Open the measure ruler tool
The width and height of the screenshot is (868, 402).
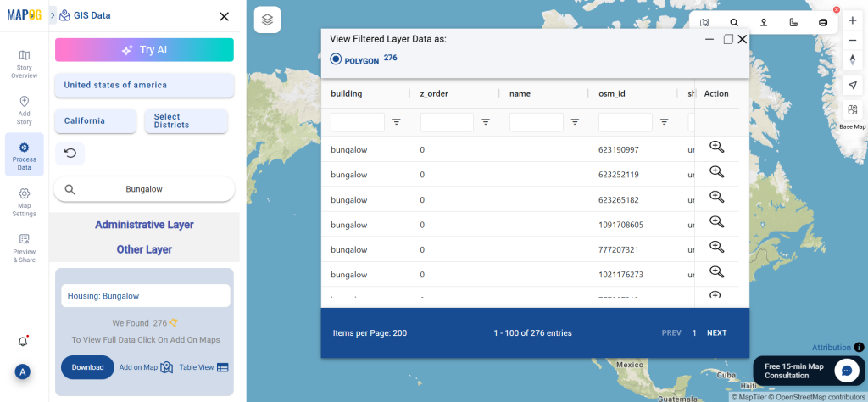click(793, 23)
